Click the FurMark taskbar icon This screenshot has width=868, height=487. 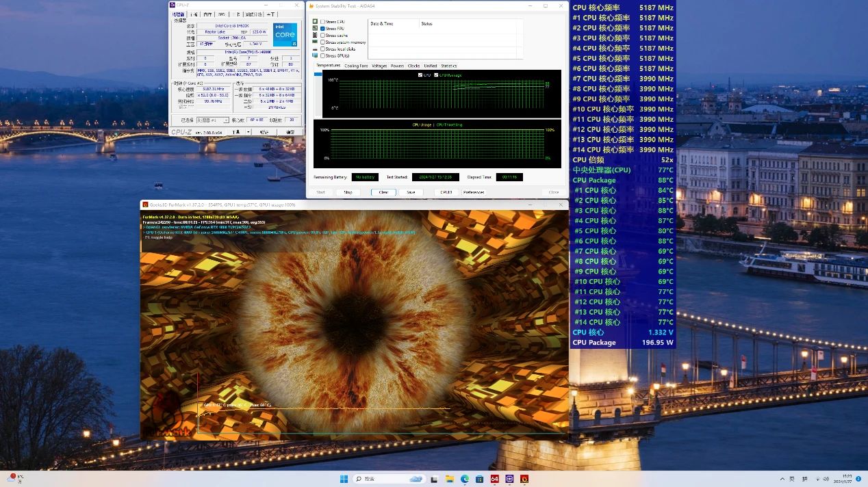point(524,479)
